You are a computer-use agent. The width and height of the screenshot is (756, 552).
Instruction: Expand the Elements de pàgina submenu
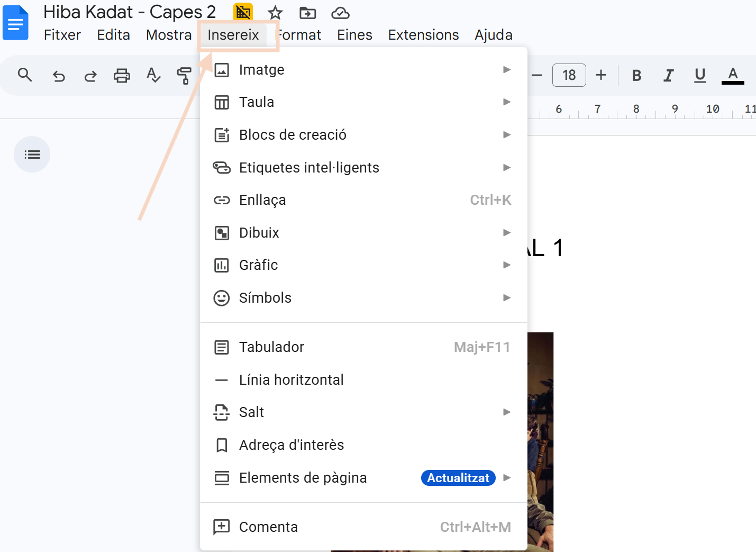pyautogui.click(x=363, y=478)
